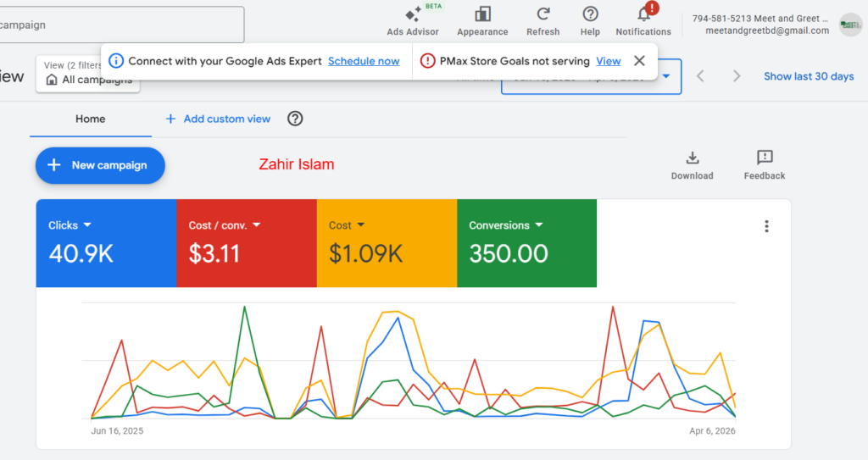Click the Schedule now link

[x=364, y=61]
